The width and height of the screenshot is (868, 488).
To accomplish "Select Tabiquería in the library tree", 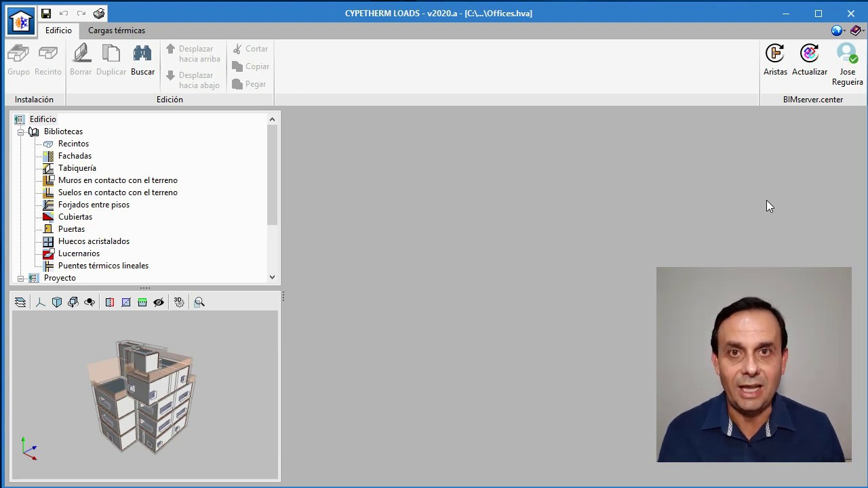I will pyautogui.click(x=77, y=168).
